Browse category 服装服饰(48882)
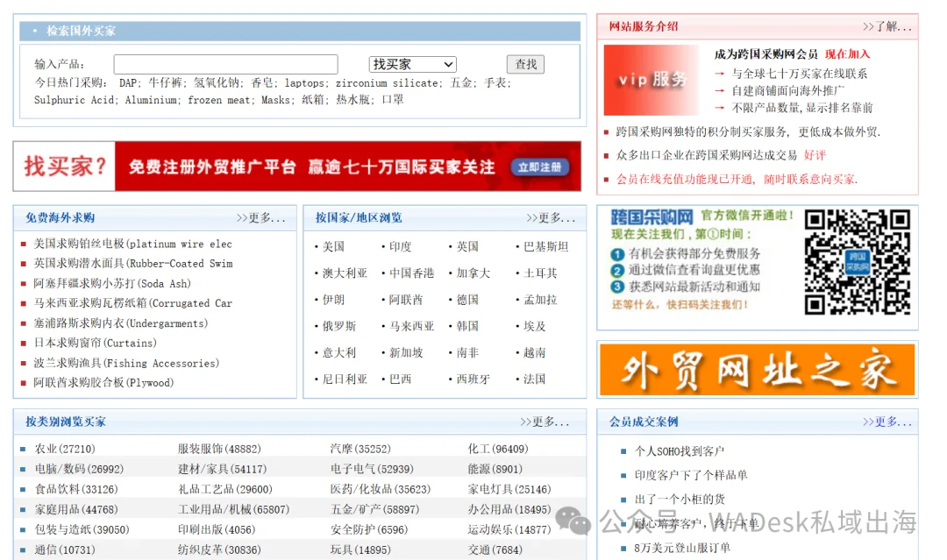The width and height of the screenshot is (947, 560). point(219,449)
